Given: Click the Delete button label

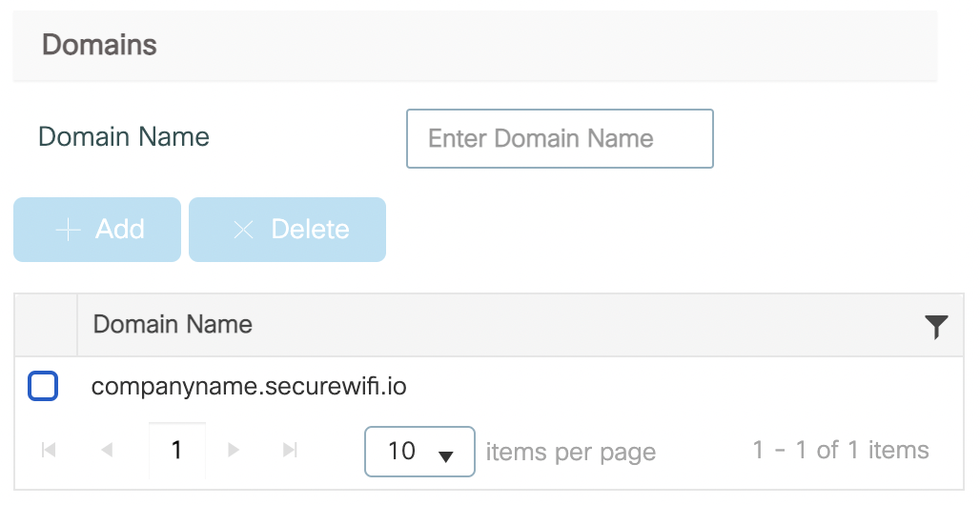Looking at the screenshot, I should 310,230.
